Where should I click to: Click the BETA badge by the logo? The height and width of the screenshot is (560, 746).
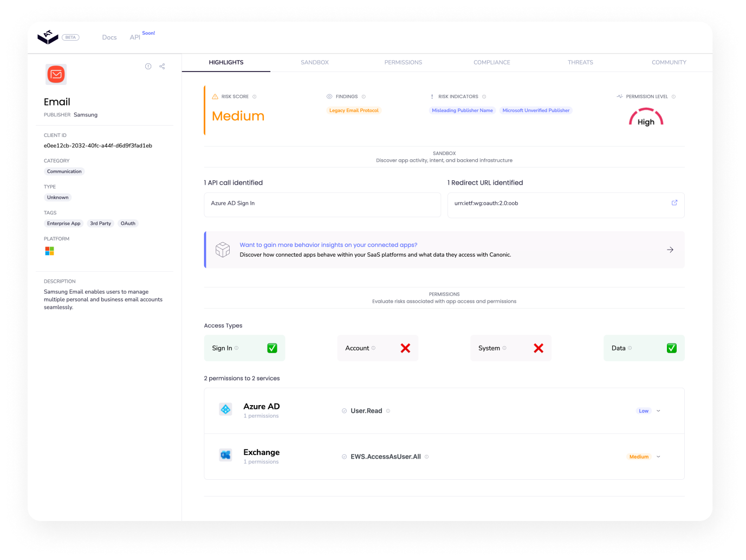pos(70,37)
